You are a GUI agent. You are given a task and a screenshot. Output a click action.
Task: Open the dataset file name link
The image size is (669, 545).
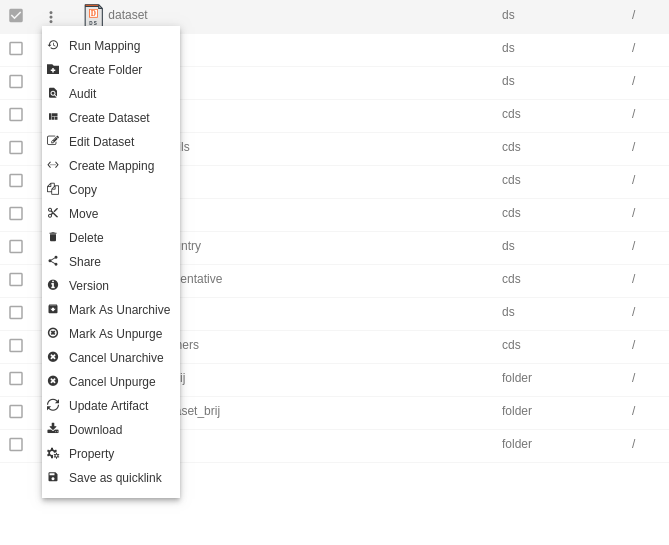[128, 15]
